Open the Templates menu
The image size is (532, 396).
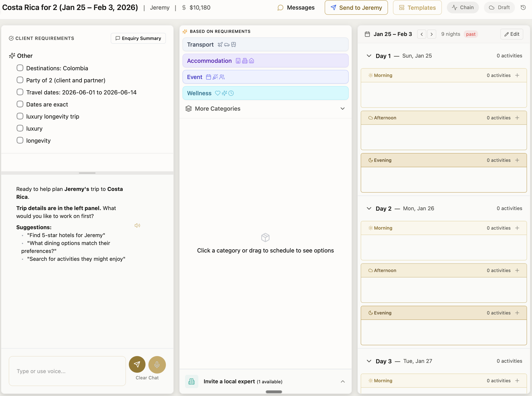point(417,7)
